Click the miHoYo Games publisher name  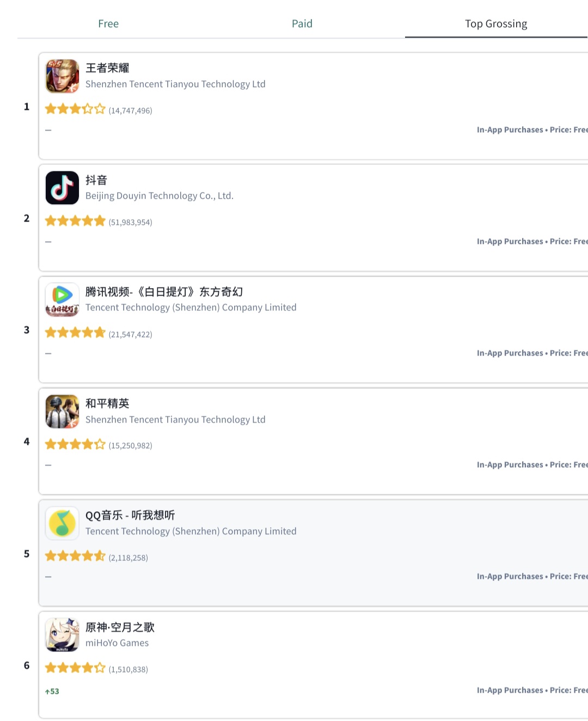tap(117, 643)
